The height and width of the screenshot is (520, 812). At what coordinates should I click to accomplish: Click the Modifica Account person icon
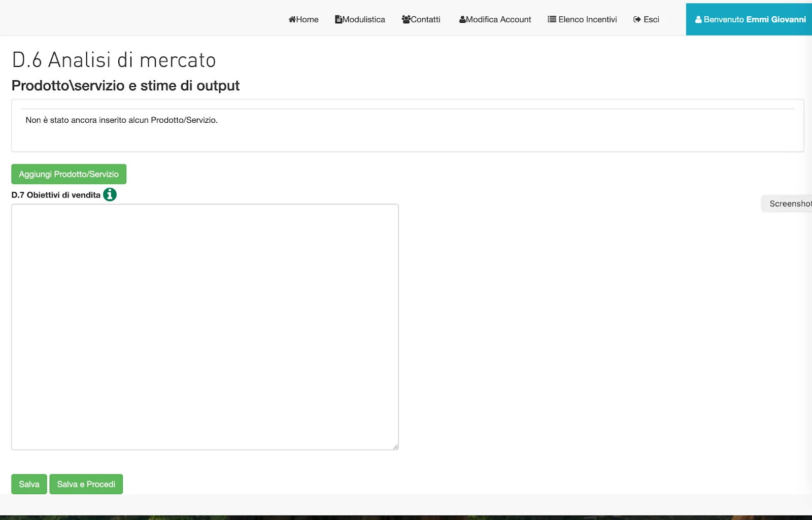pyautogui.click(x=462, y=19)
